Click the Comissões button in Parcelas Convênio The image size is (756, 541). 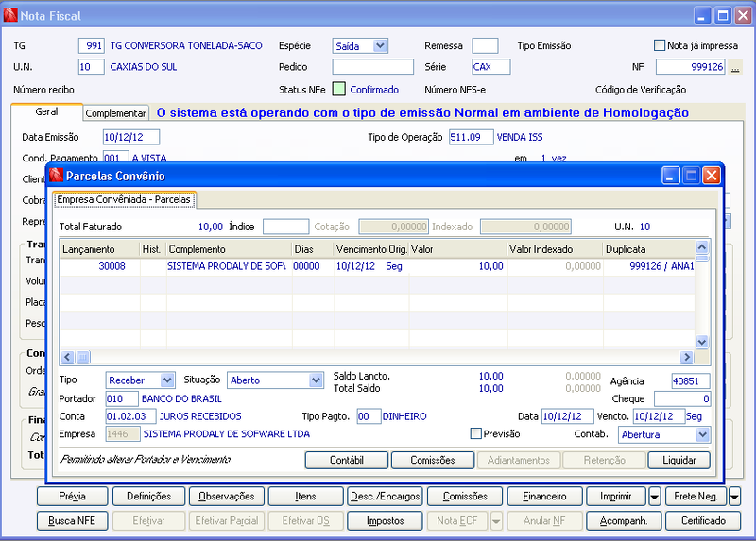point(433,460)
